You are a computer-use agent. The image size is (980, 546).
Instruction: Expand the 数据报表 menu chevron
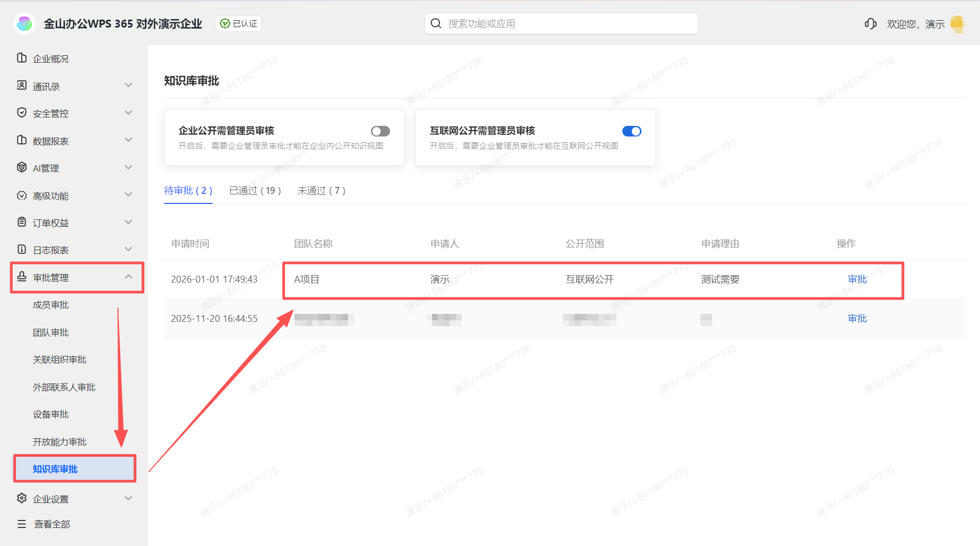pyautogui.click(x=129, y=140)
